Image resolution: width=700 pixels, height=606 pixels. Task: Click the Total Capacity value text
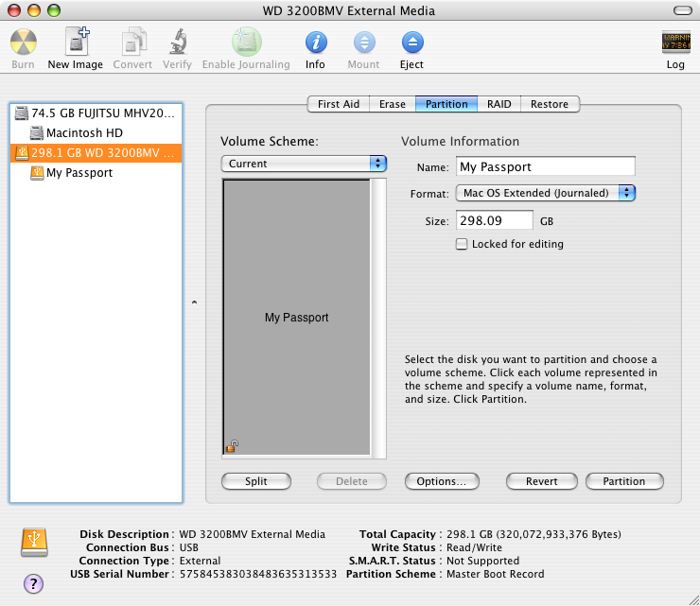534,534
